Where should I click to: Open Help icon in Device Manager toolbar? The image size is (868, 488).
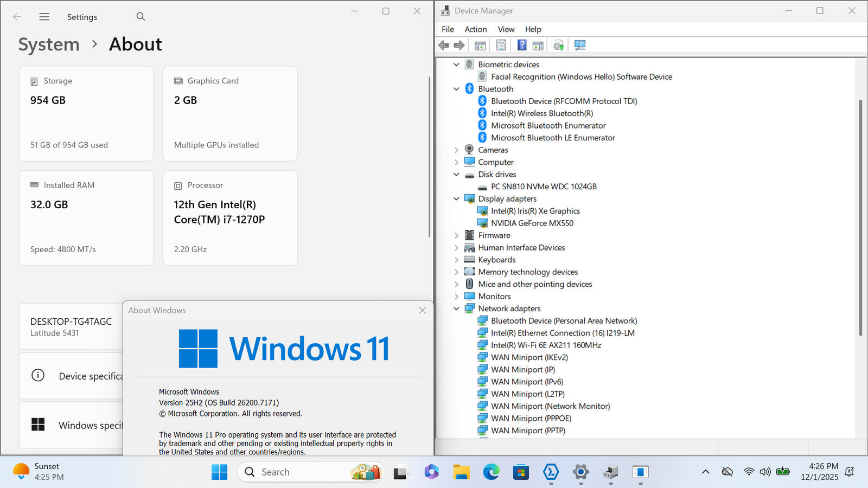click(x=521, y=46)
